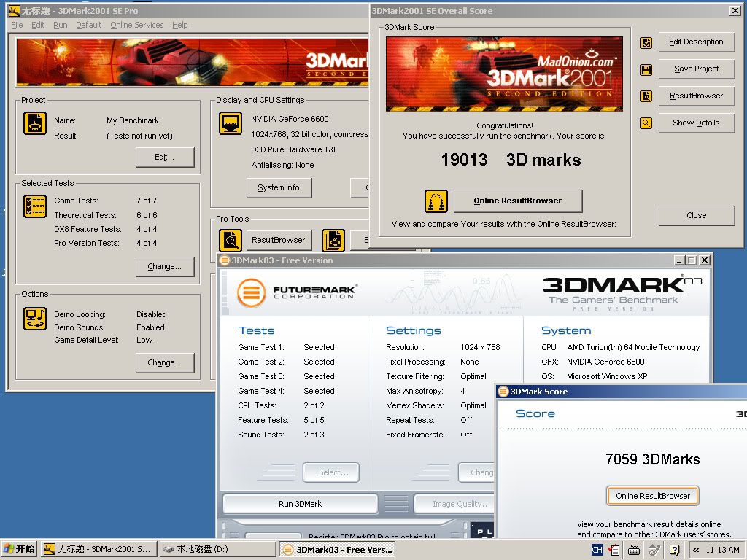The height and width of the screenshot is (560, 747).
Task: Click the "D3D Pure Hardware T&L" text
Action: (295, 149)
